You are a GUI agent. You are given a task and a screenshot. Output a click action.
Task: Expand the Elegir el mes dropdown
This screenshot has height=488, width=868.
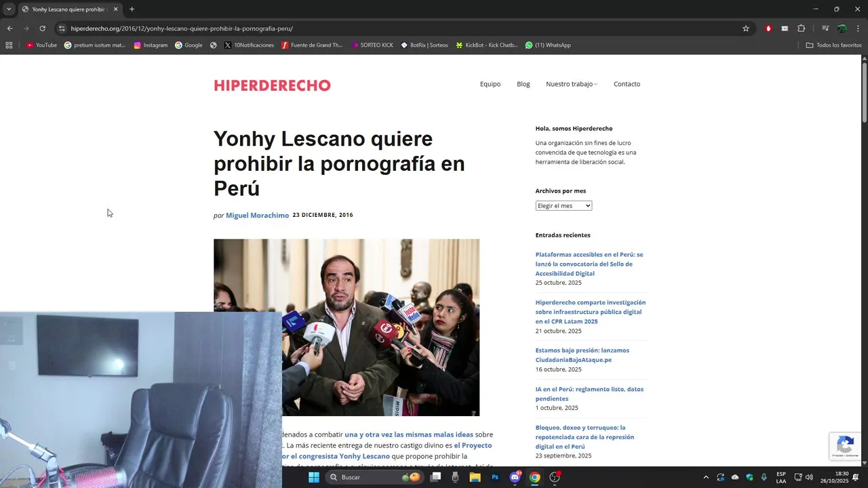(x=564, y=205)
